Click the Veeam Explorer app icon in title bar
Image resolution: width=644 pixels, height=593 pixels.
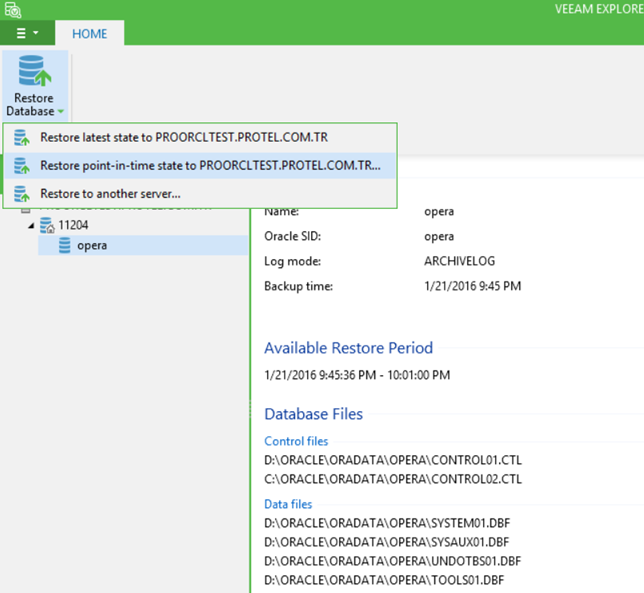point(11,10)
